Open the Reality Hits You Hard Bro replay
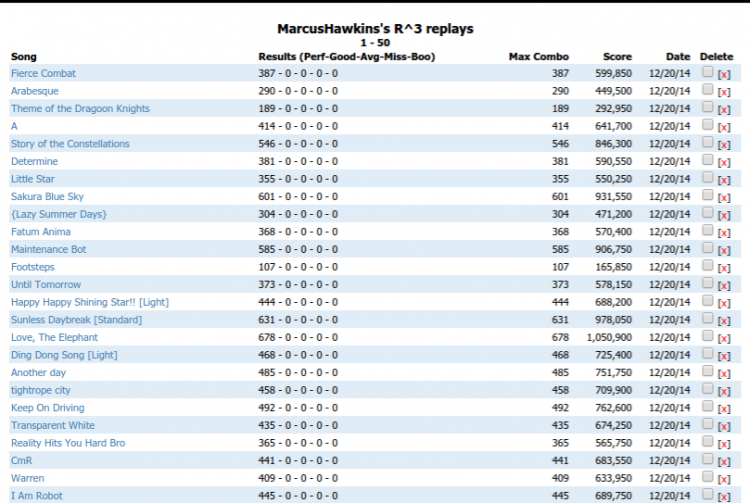The width and height of the screenshot is (750, 503). click(68, 443)
